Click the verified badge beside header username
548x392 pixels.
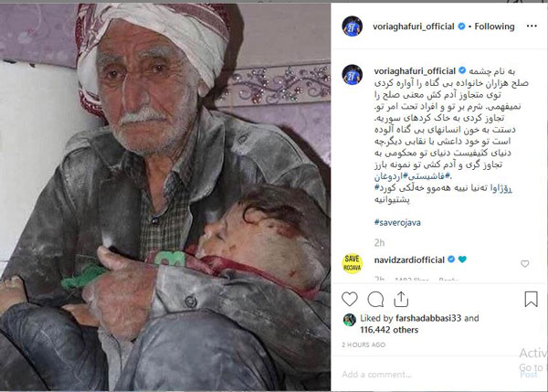tap(461, 26)
